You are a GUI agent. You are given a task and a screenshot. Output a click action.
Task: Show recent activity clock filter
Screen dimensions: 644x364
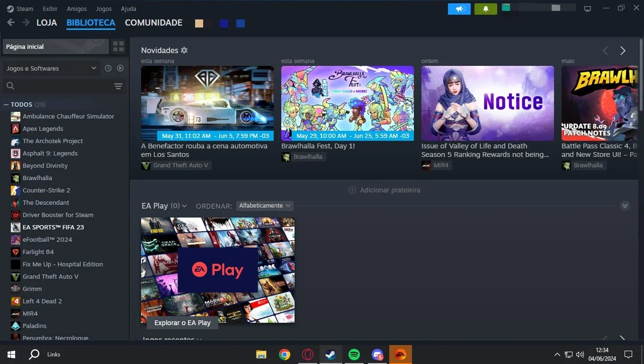pos(108,68)
